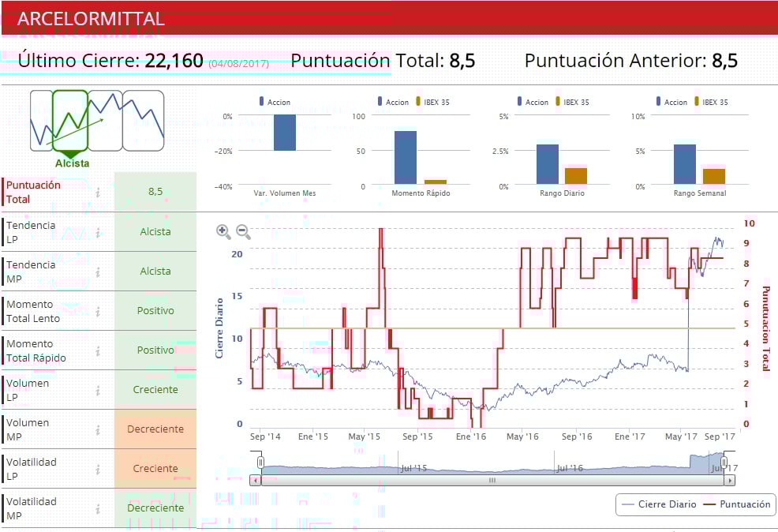Screen dimensions: 778x532
Task: Toggle Accion legend in Var. Volumen Mes chart
Action: click(x=275, y=102)
